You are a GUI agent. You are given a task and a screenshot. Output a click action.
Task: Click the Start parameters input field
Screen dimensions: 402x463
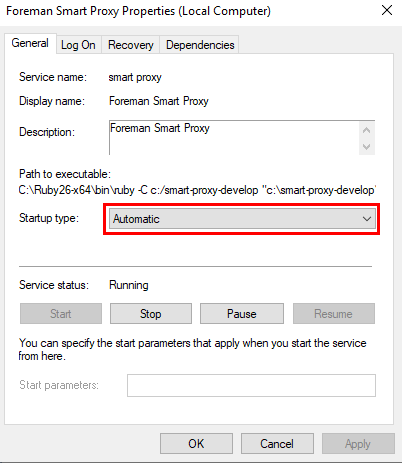251,385
